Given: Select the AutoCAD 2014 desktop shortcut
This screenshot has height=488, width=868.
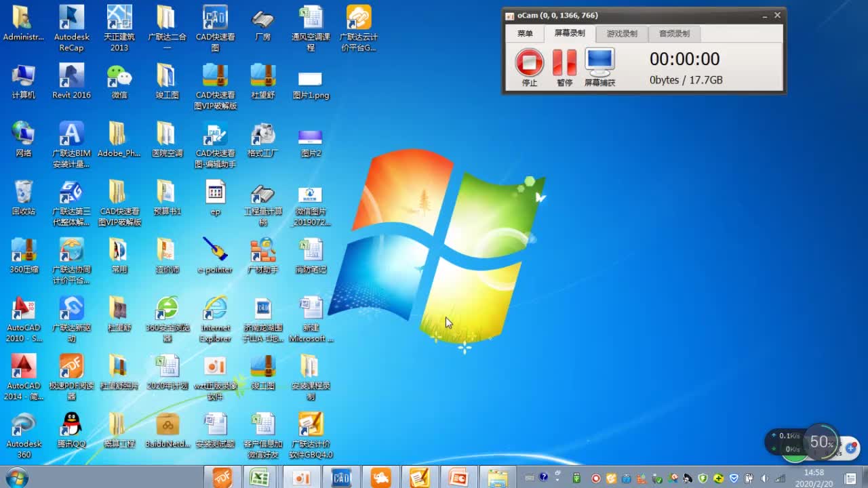Looking at the screenshot, I should point(24,378).
